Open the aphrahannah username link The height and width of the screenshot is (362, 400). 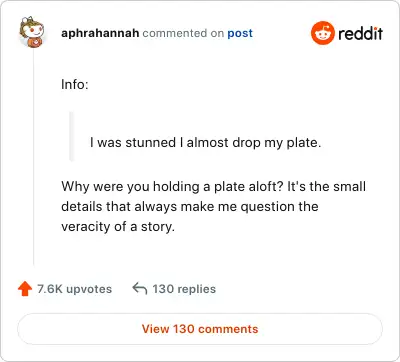tap(100, 33)
